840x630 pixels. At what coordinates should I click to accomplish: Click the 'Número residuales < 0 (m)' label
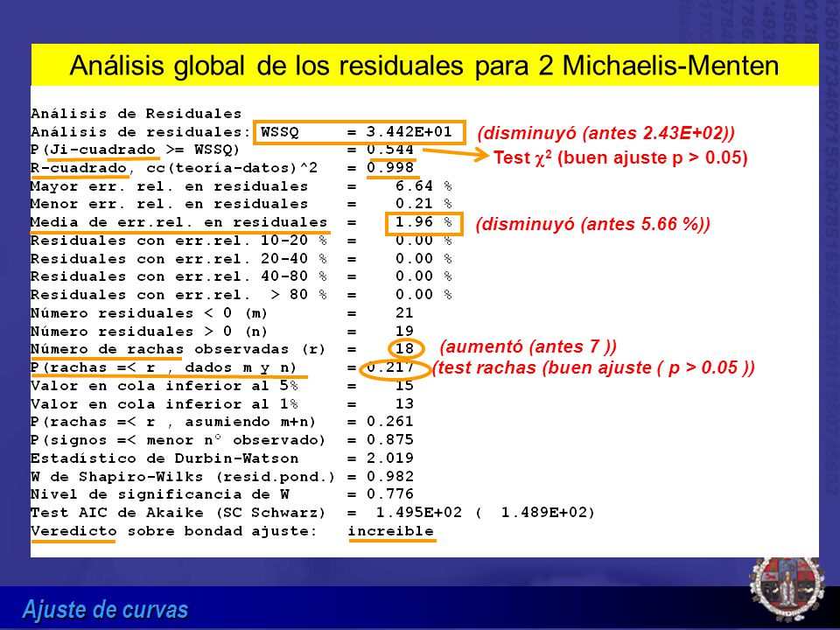[x=149, y=313]
